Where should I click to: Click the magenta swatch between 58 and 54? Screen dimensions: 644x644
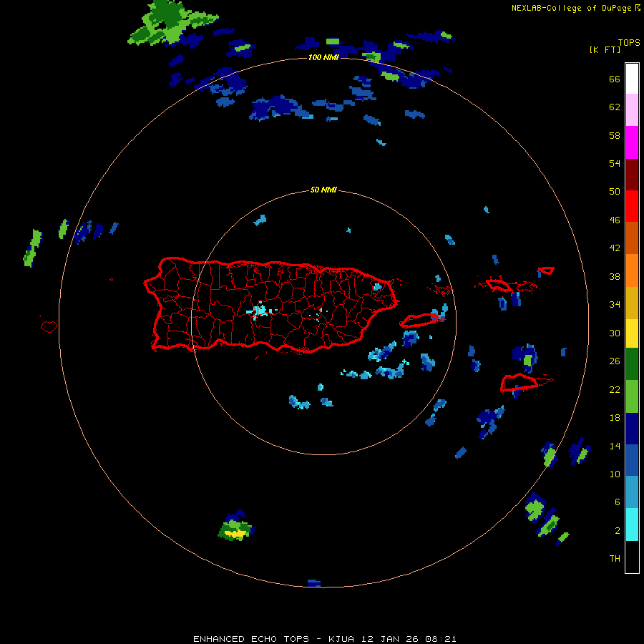click(x=632, y=142)
